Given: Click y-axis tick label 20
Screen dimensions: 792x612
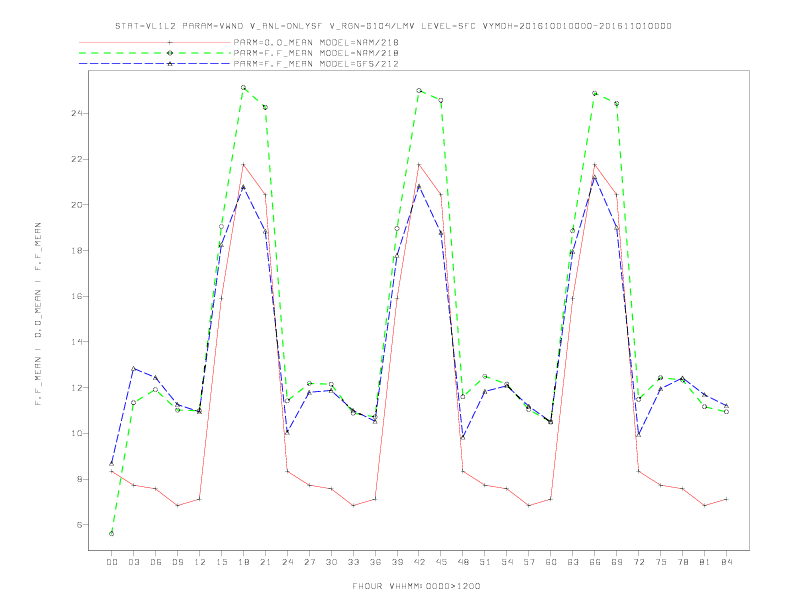Looking at the screenshot, I should tap(77, 205).
